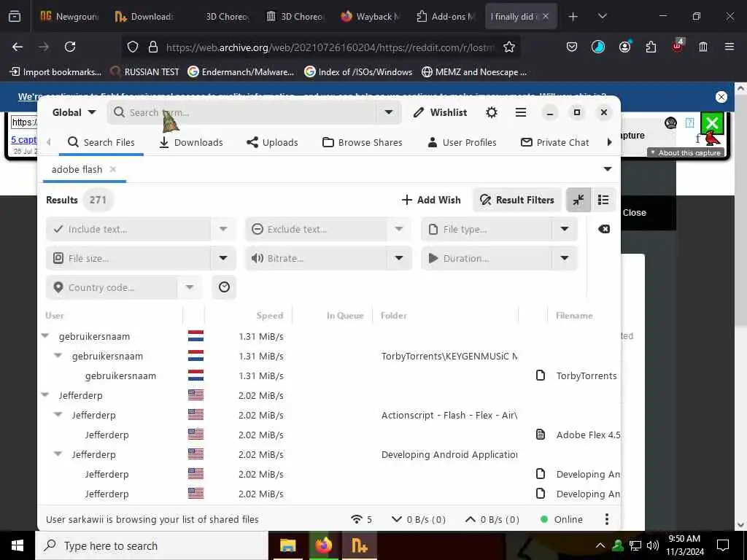This screenshot has height=560, width=747.
Task: Expand the search tabs list dropdown arrow
Action: pyautogui.click(x=607, y=169)
